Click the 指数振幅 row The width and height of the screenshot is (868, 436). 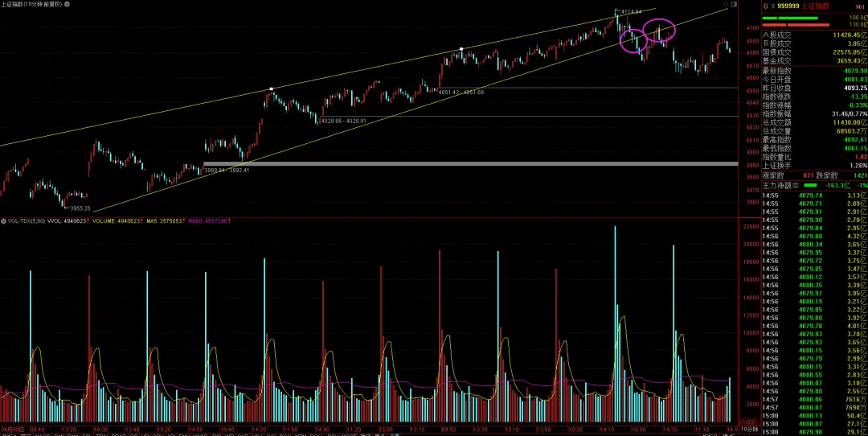(x=815, y=113)
